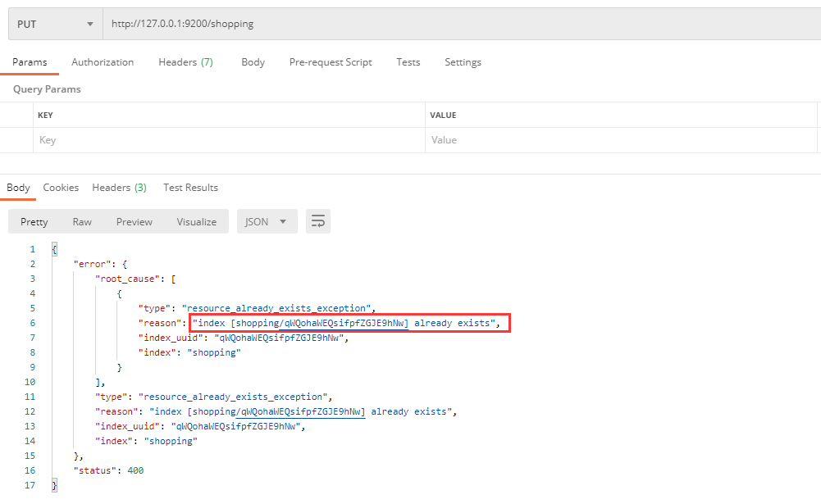Open the Authorization tab
This screenshot has width=821, height=504.
(x=103, y=62)
